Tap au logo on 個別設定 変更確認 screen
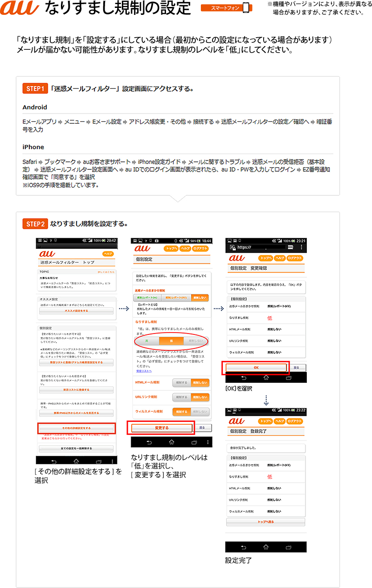The height and width of the screenshot is (588, 372). (x=238, y=258)
